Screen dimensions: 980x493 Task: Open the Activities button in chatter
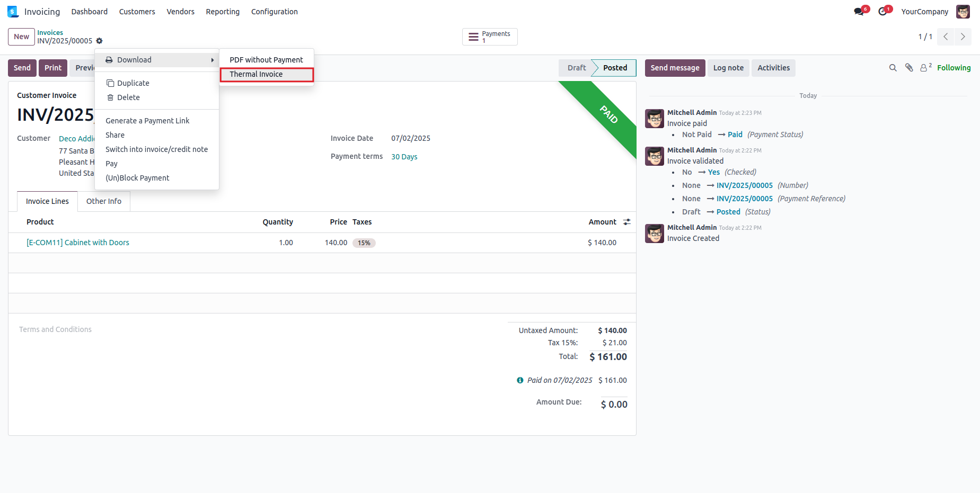coord(773,68)
